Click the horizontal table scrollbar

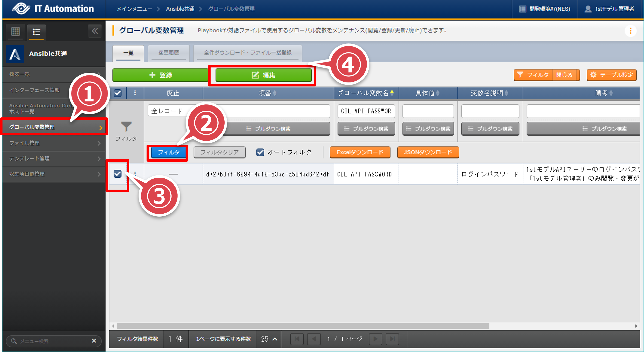tap(303, 326)
